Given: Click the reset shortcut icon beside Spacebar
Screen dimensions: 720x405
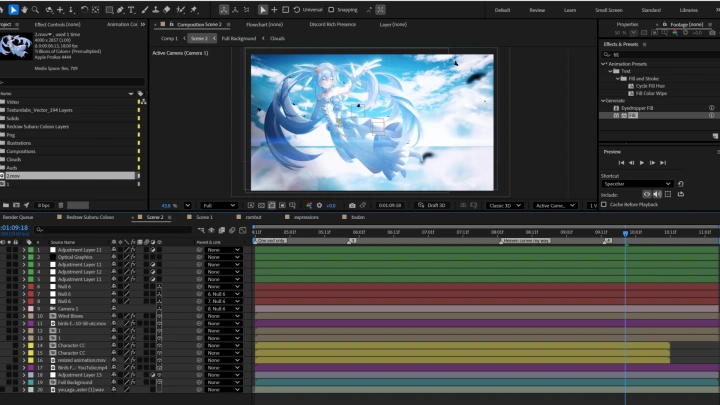Looking at the screenshot, I should tap(682, 184).
